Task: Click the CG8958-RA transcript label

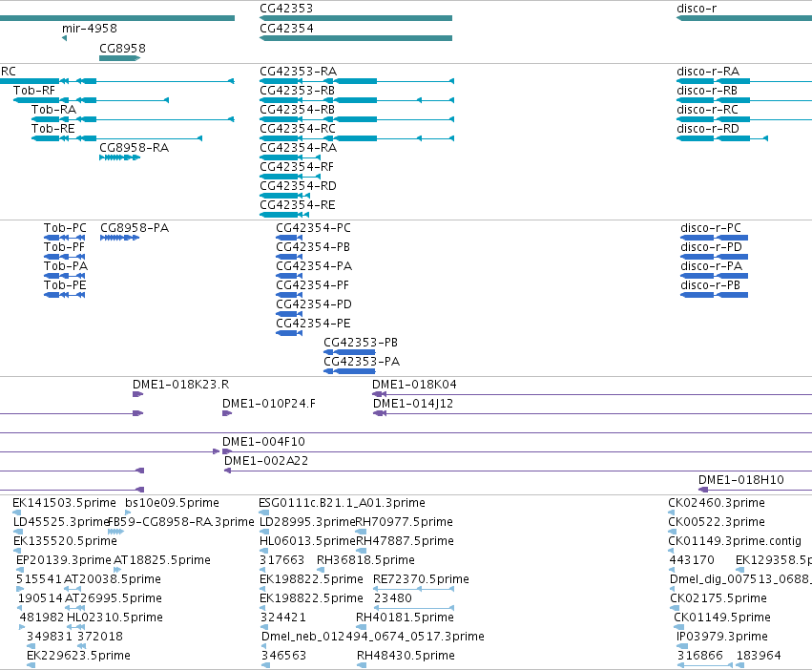Action: [135, 148]
